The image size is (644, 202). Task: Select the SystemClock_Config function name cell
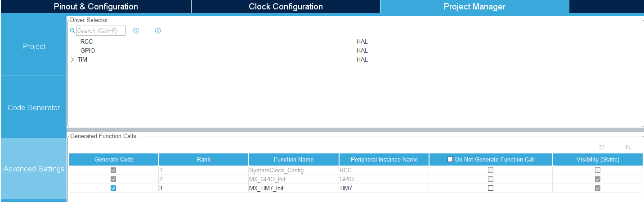[294, 170]
